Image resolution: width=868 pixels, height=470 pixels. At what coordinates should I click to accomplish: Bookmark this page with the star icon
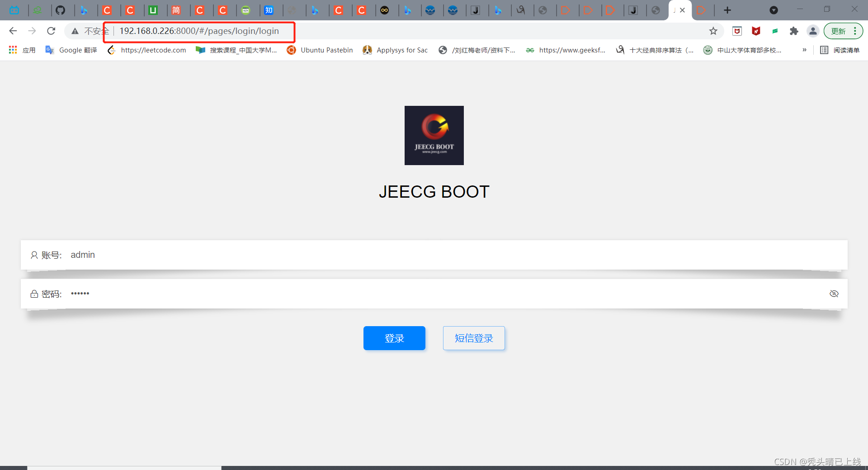click(x=713, y=31)
